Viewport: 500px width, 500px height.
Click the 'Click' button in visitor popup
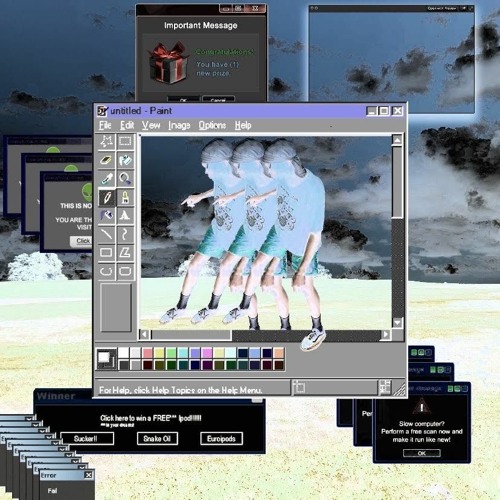point(82,241)
